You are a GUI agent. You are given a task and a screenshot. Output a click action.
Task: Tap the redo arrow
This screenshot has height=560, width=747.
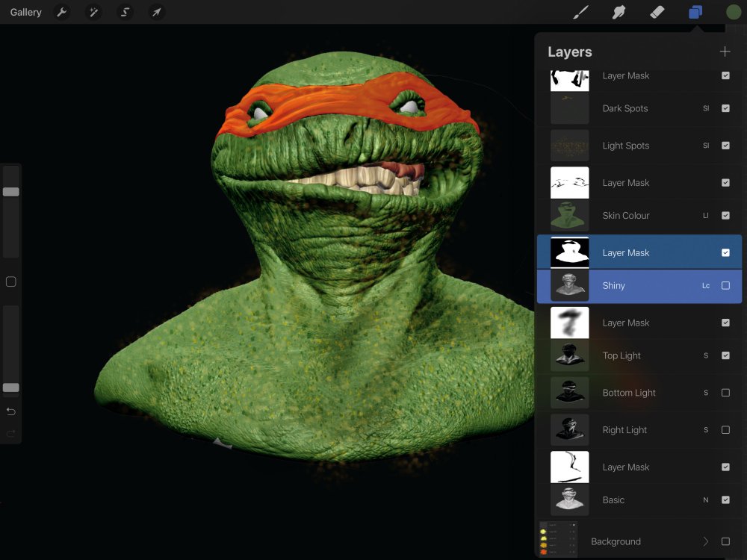point(11,433)
